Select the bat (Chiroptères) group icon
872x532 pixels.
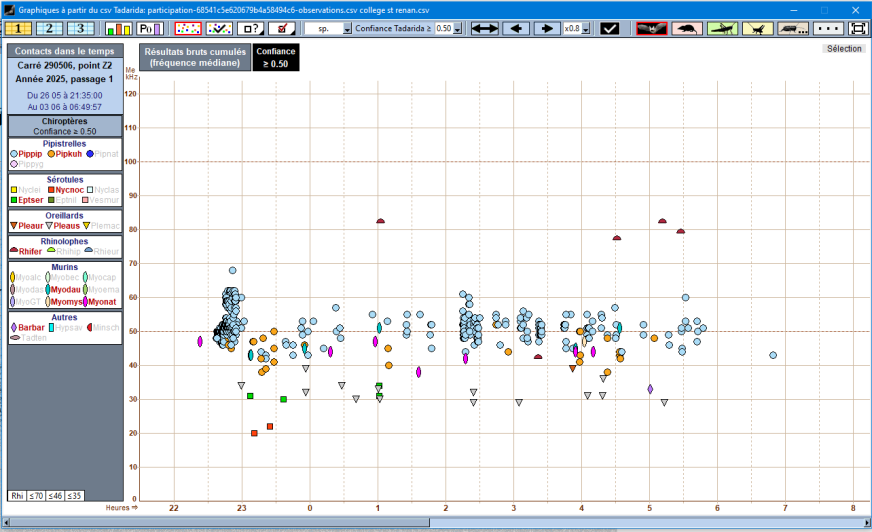[652, 28]
